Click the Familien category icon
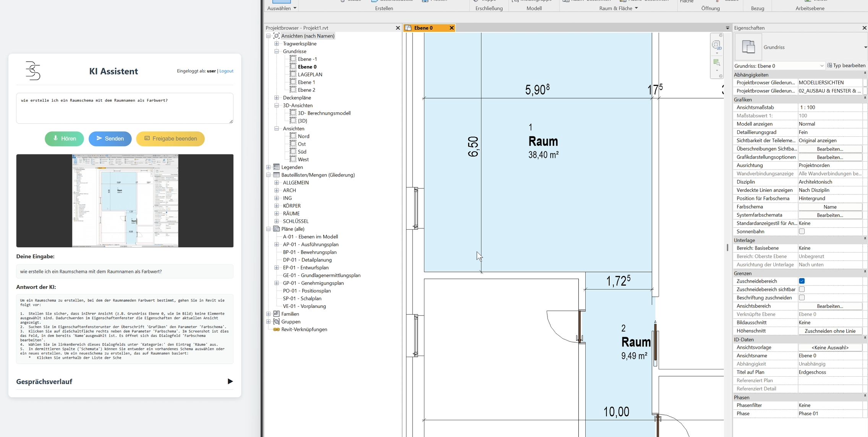The image size is (868, 437). 277,314
